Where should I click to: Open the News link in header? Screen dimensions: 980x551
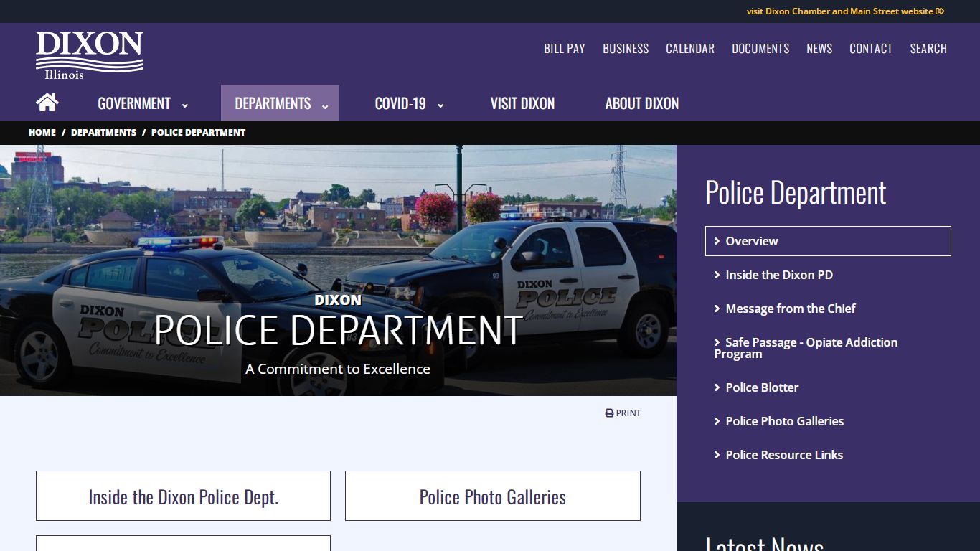[x=819, y=49]
